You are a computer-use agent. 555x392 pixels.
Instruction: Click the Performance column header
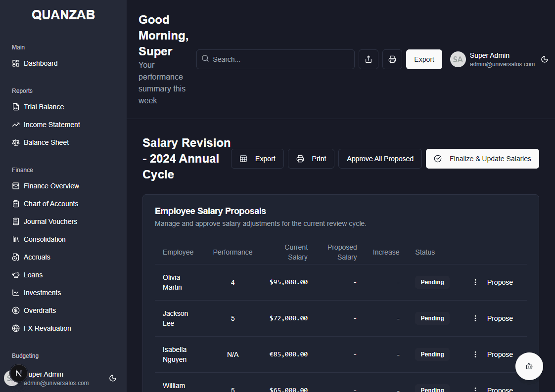[x=232, y=252]
